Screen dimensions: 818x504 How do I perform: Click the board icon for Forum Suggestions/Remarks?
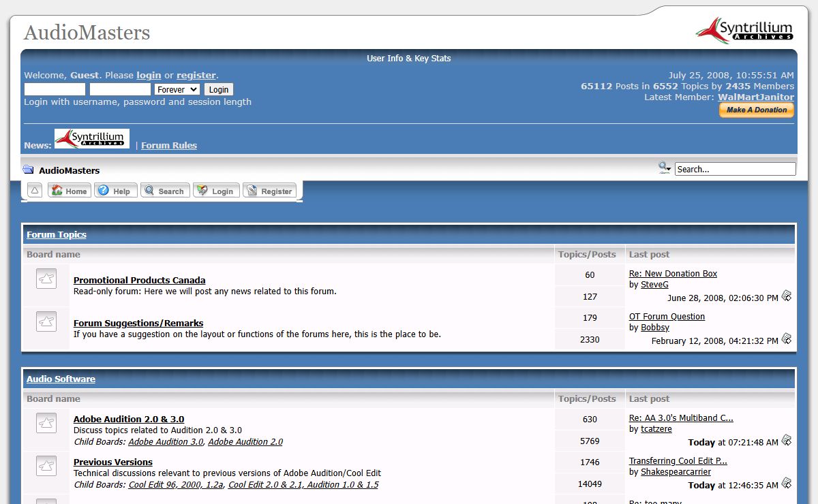pos(46,321)
